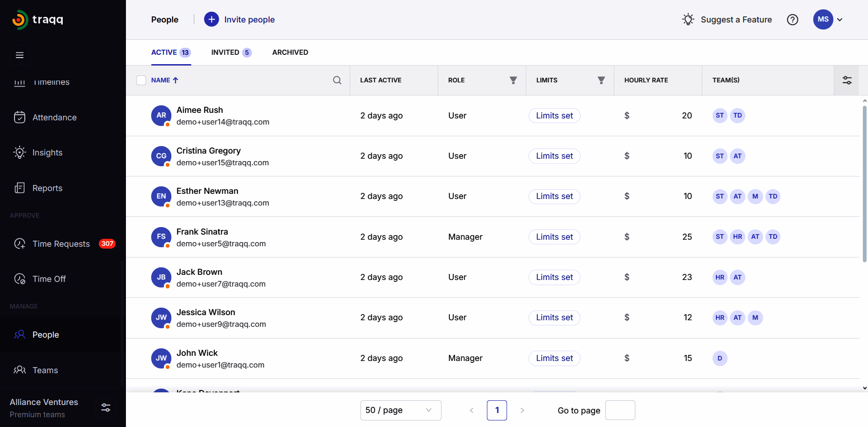Open table column settings icon

[847, 80]
